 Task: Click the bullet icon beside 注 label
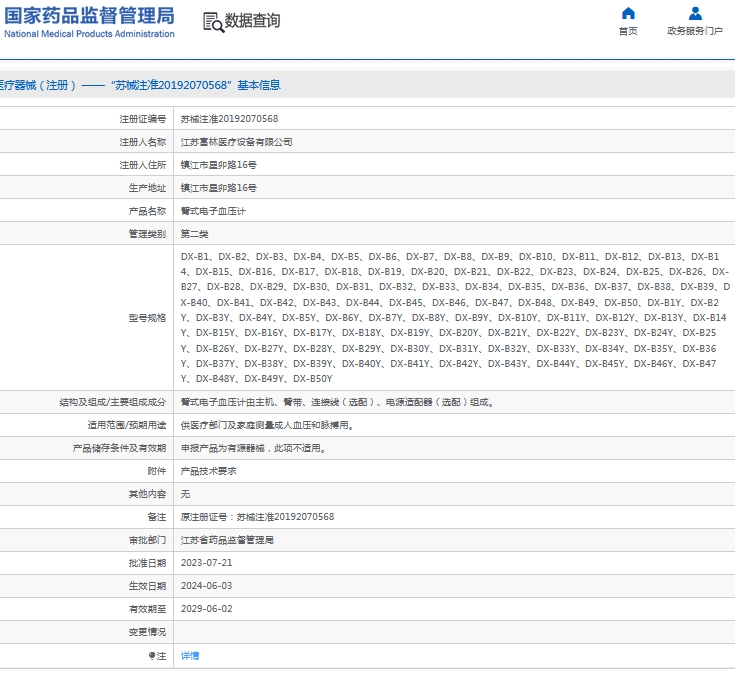[152, 656]
